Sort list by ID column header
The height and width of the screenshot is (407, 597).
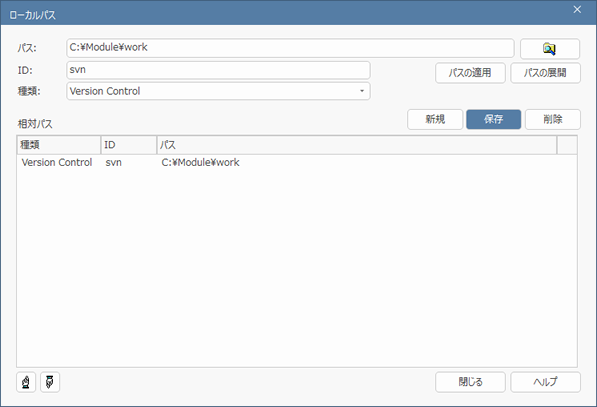pos(129,145)
